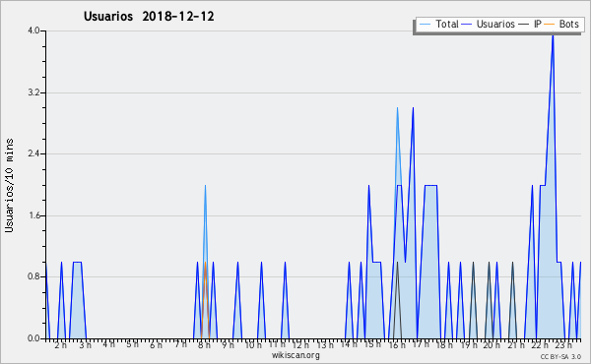The image size is (591, 364).
Task: Click the 1.6 value on y-axis
Action: [x=33, y=215]
